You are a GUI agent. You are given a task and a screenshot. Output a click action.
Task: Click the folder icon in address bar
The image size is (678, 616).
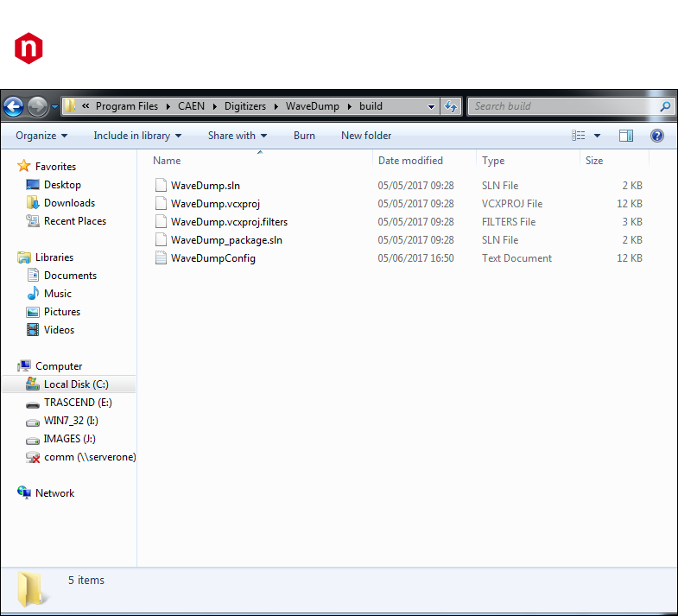(x=70, y=105)
